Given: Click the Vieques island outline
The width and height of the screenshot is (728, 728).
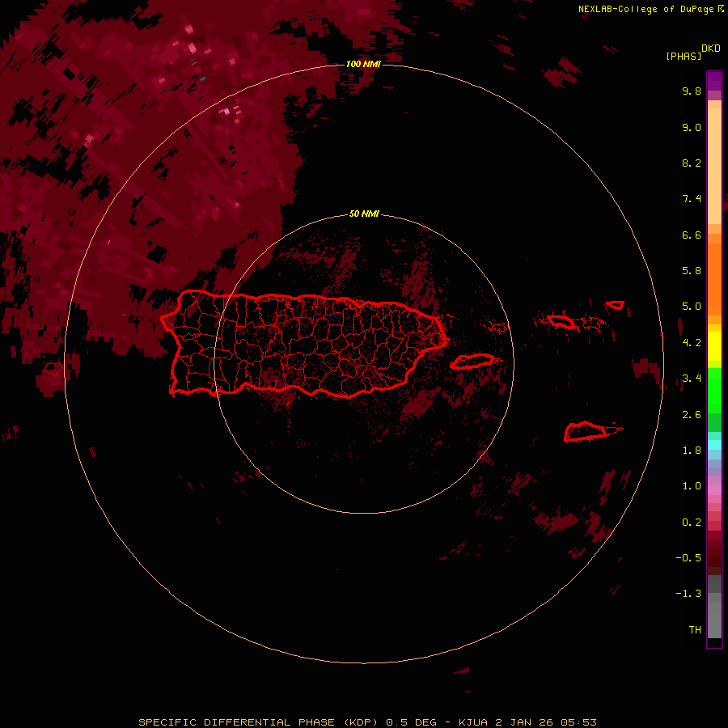Looking at the screenshot, I should pos(472,362).
